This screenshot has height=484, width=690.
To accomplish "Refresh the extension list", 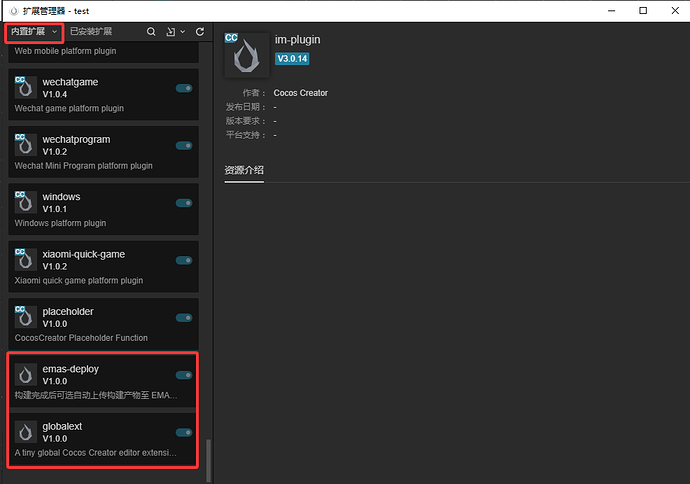I will coord(200,32).
